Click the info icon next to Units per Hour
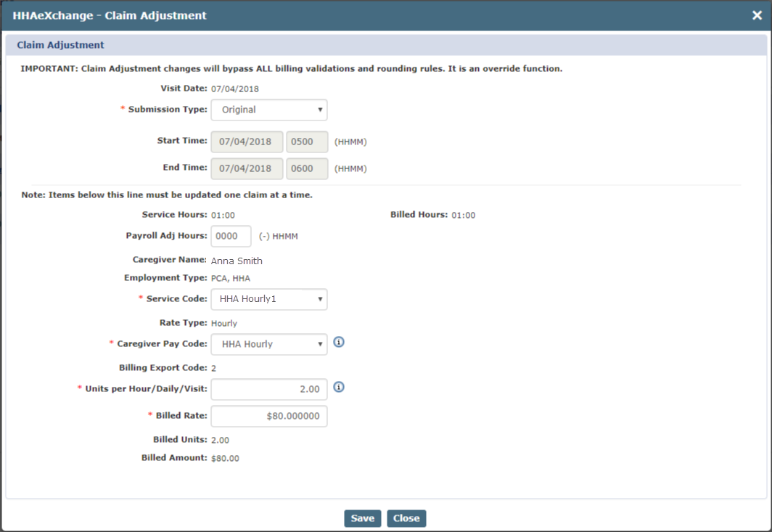The height and width of the screenshot is (532, 772). click(x=339, y=388)
